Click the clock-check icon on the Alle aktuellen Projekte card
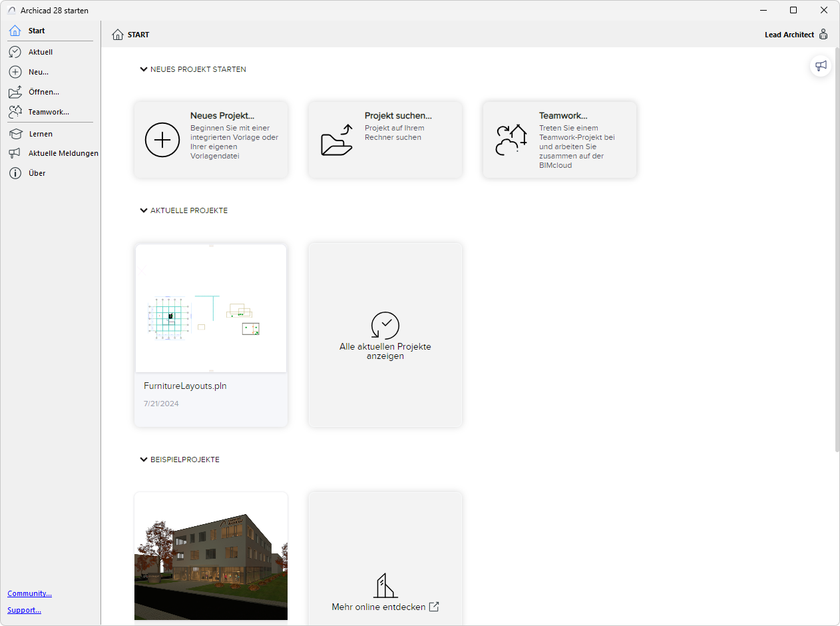 pyautogui.click(x=385, y=326)
